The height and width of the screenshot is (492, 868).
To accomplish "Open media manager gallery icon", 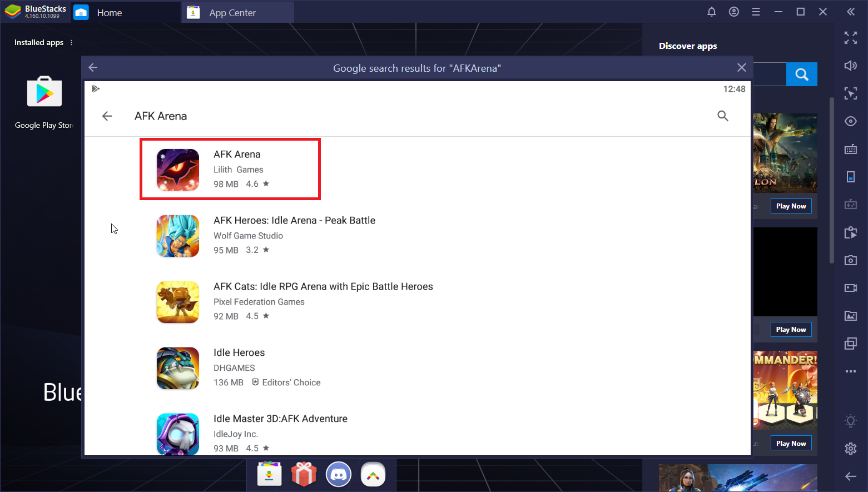I will tap(851, 316).
